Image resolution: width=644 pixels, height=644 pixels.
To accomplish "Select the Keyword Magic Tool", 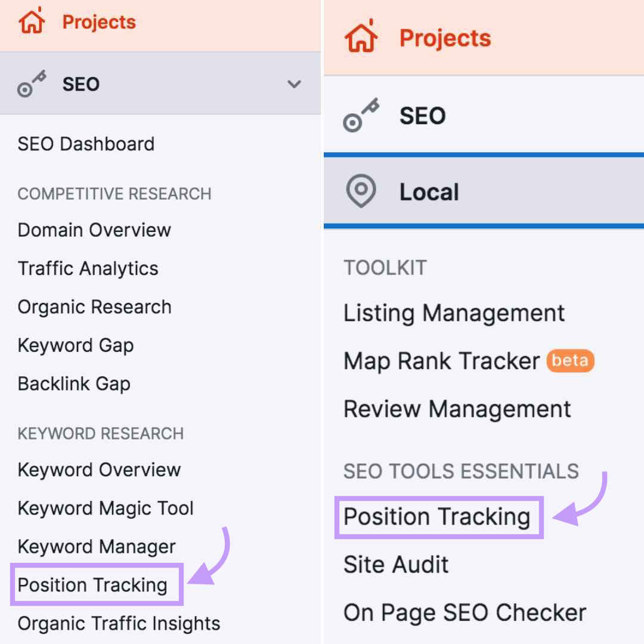I will click(x=106, y=508).
